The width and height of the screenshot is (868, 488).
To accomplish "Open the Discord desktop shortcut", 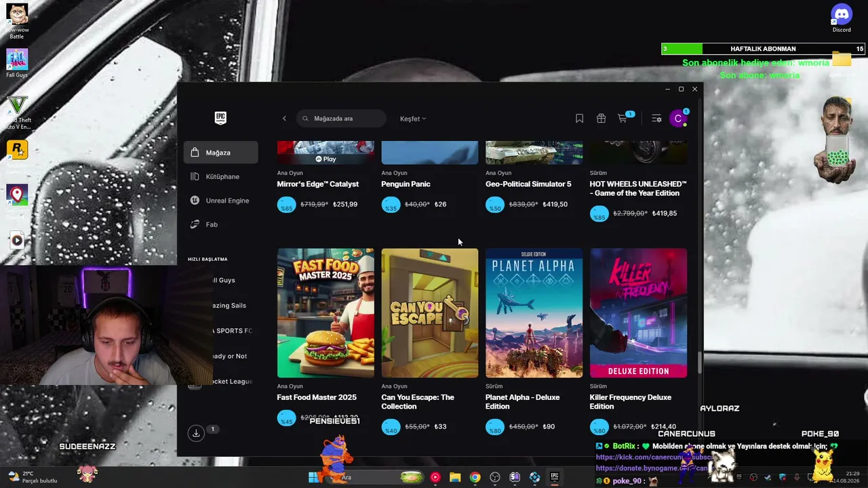I will pyautogui.click(x=842, y=18).
